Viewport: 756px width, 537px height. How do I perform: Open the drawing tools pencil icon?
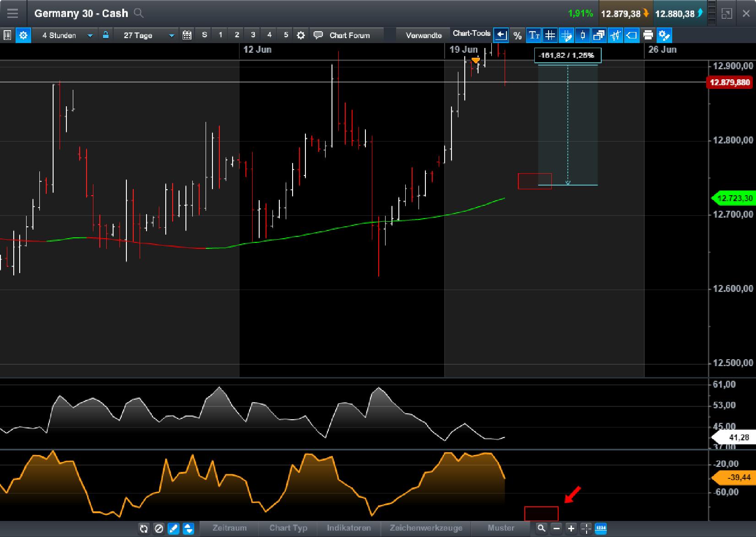coord(173,528)
